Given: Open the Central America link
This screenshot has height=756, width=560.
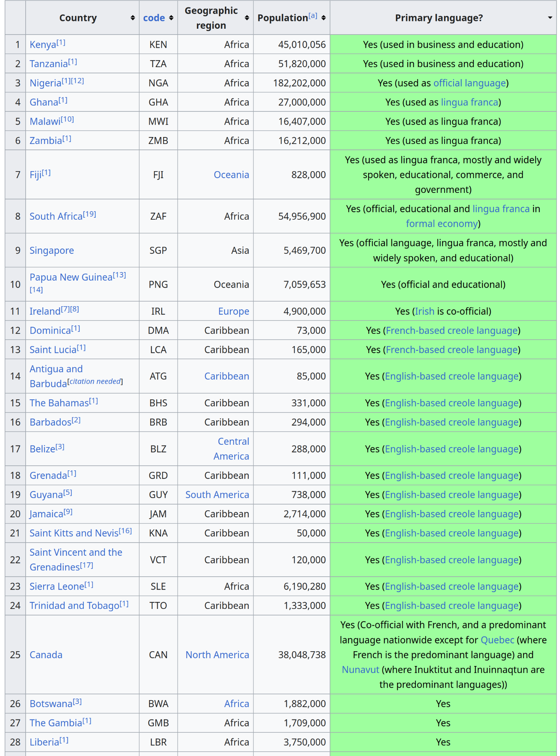Looking at the screenshot, I should tap(231, 449).
